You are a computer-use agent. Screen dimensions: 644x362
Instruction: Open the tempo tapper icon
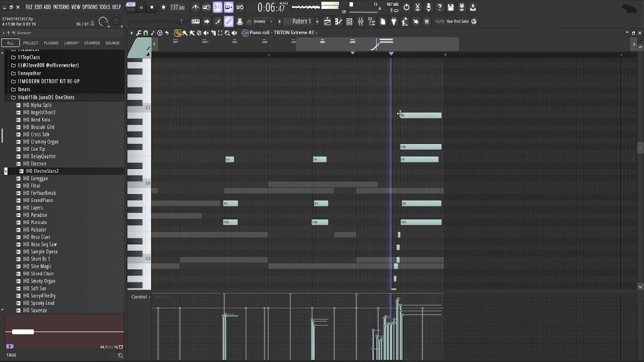(x=405, y=21)
